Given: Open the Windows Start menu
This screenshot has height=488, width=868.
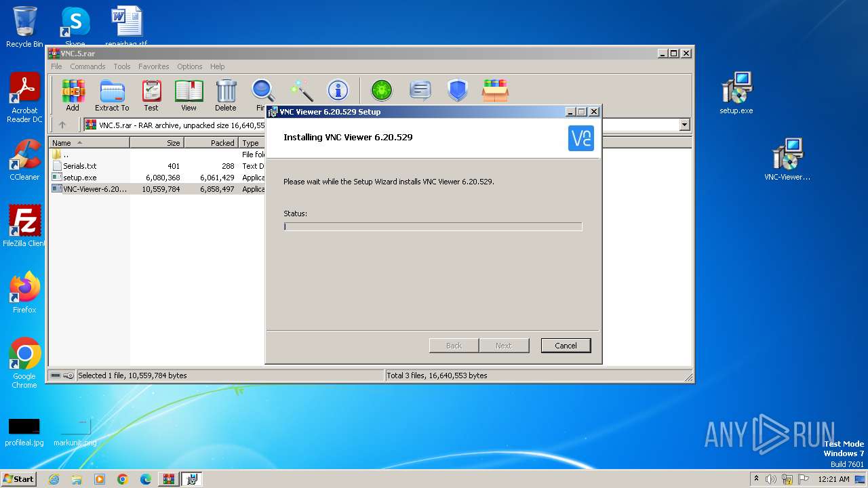Looking at the screenshot, I should click(x=19, y=479).
